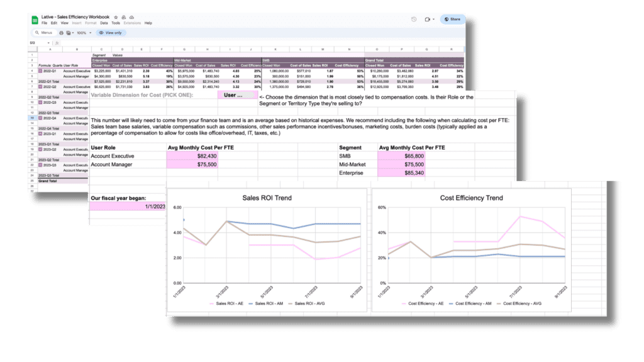Star the Sales Efficiency Workbook
644x362 pixels.
116,17
